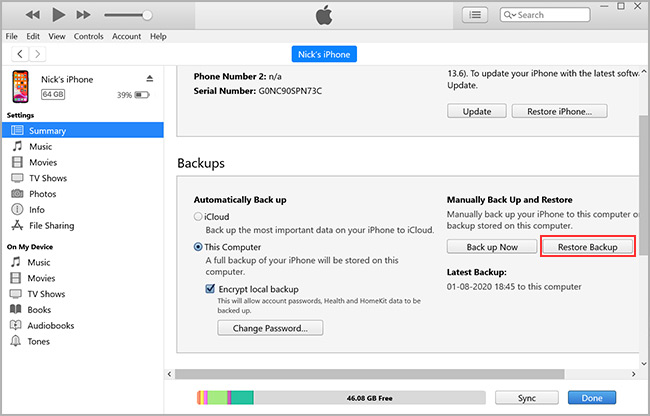Click the Info circle icon
This screenshot has height=416, width=650.
[17, 209]
